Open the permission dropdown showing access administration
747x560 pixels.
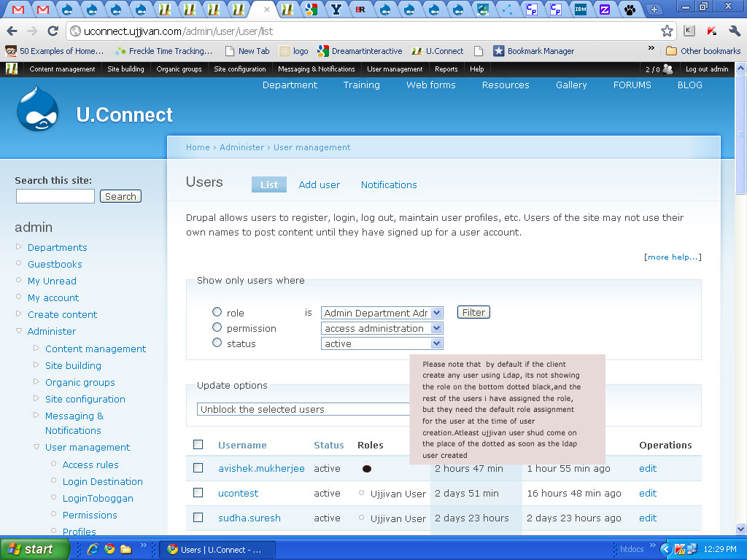pos(382,328)
